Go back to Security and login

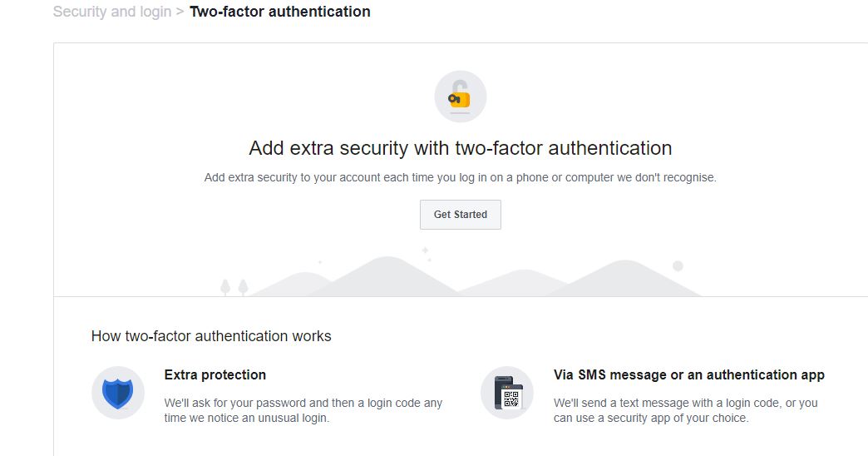[x=111, y=12]
